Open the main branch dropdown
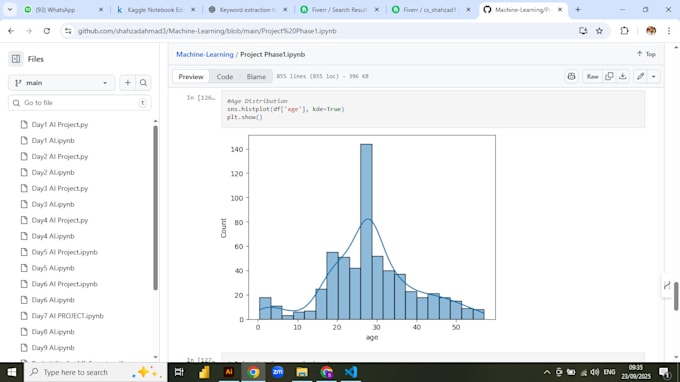This screenshot has width=680, height=382. pos(61,83)
